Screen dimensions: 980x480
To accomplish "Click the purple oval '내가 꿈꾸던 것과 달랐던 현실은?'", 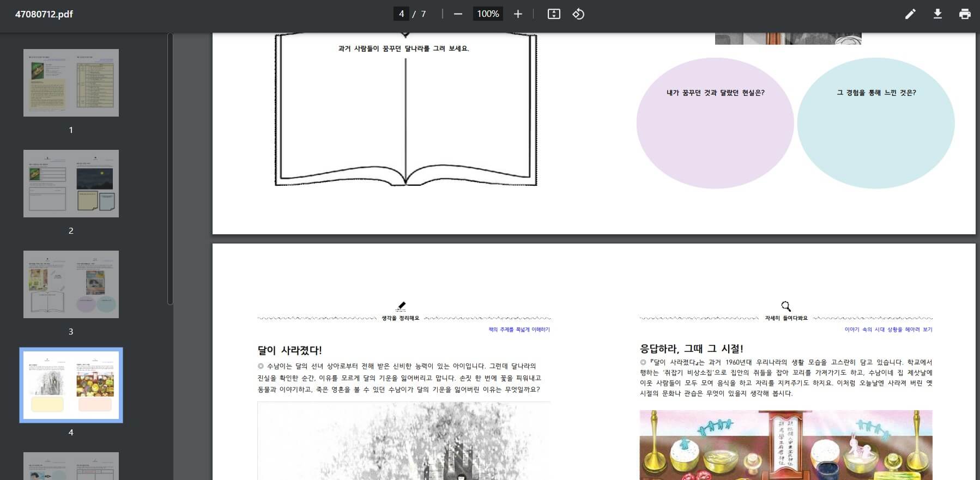I will [x=715, y=123].
